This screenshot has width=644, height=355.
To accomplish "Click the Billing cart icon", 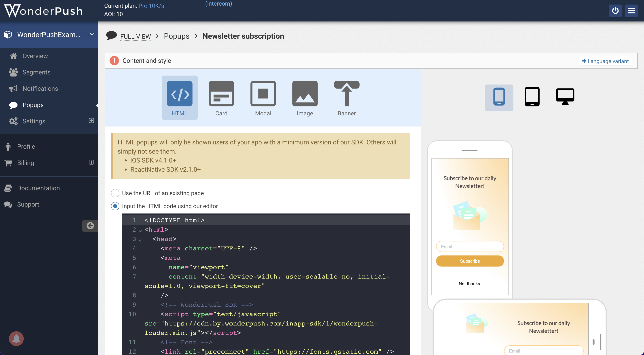I will coord(8,163).
